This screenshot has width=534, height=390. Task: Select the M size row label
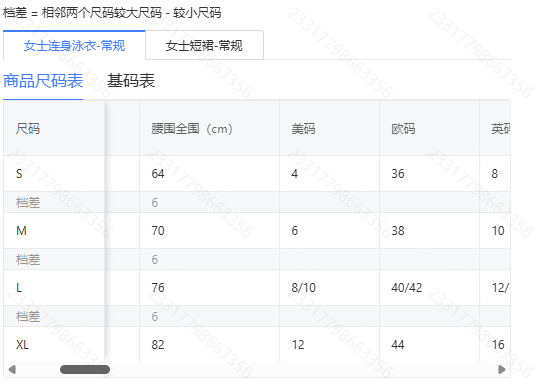[x=21, y=231]
